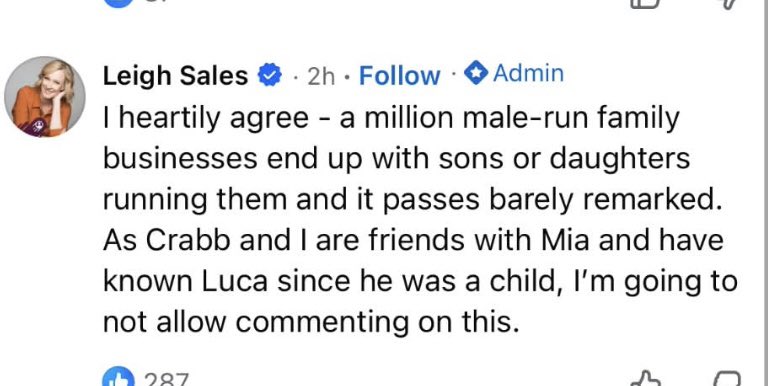768x386 pixels.
Task: Click the comment line starting 'I heartily agree'
Action: tap(391, 119)
